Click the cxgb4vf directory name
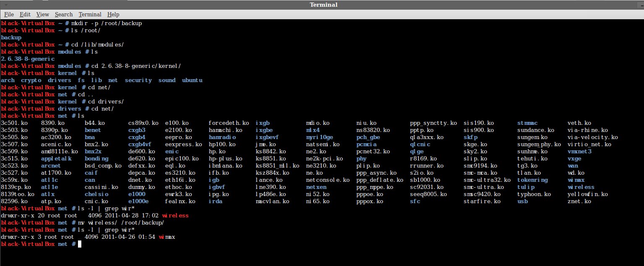Image resolution: width=644 pixels, height=266 pixels. 140,144
